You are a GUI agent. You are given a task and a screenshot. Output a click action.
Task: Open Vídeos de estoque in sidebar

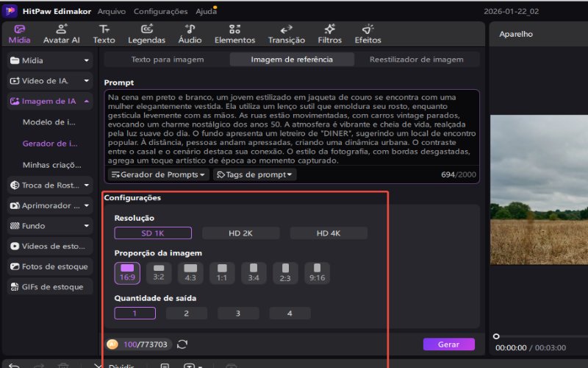pos(50,247)
